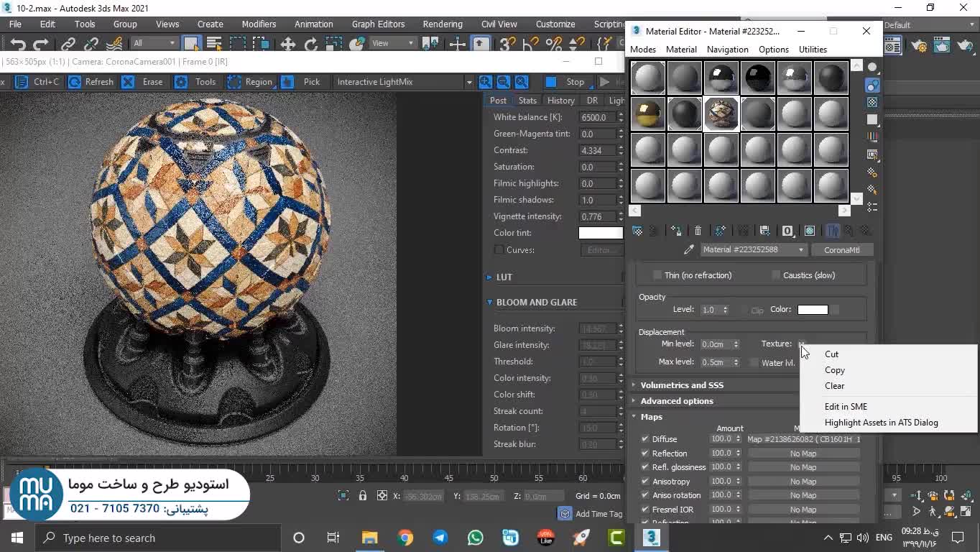This screenshot has height=552, width=980.
Task: Click the Reset Map/Mtl trash icon
Action: 698,231
